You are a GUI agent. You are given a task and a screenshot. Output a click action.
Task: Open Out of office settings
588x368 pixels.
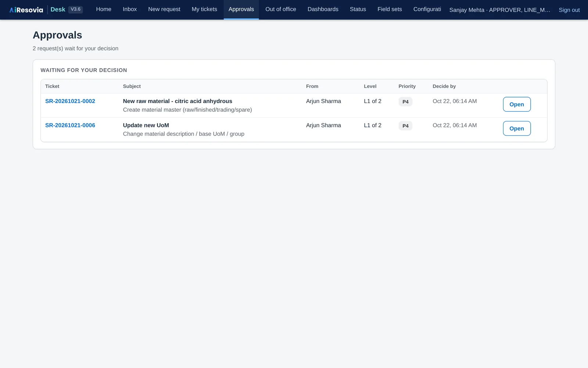281,9
